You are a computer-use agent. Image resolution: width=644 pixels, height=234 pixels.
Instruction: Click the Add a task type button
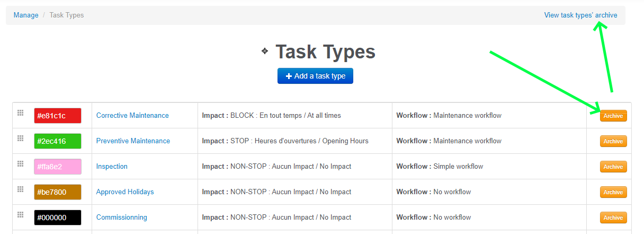pyautogui.click(x=315, y=76)
